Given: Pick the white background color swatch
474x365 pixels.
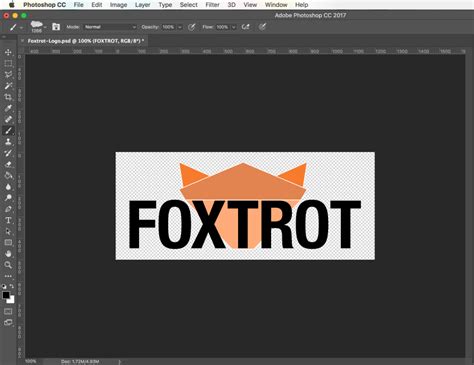Looking at the screenshot, I should (12, 300).
